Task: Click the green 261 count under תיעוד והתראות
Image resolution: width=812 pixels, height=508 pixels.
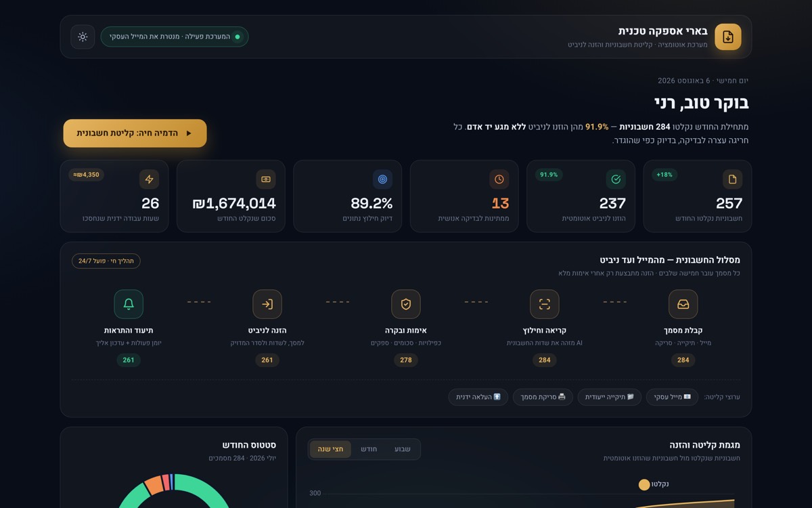Action: tap(129, 360)
